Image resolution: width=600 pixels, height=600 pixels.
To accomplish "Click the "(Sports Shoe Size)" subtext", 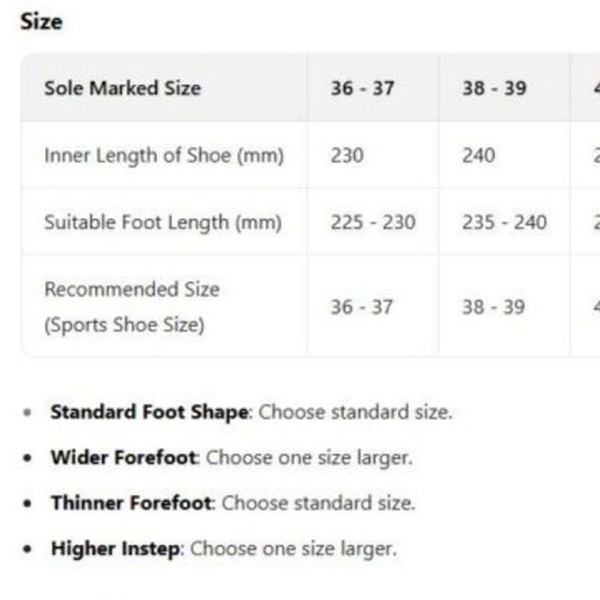I will [x=124, y=325].
